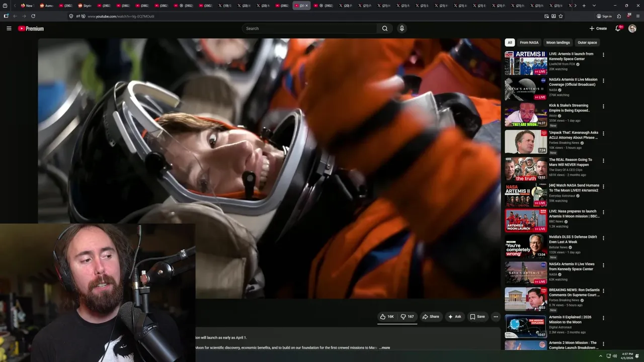Screen dimensions: 644x362
Task: Click the main video player
Action: [x=269, y=168]
